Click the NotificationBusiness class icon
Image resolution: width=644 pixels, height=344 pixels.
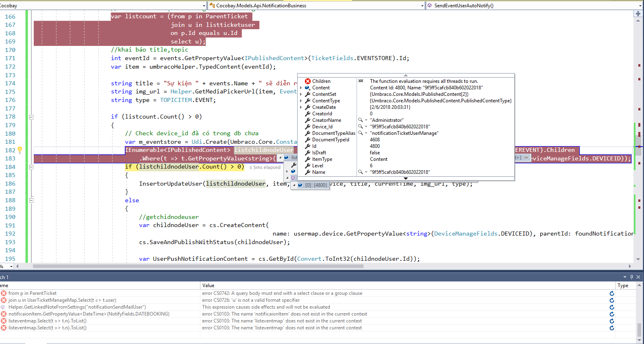[212, 5]
